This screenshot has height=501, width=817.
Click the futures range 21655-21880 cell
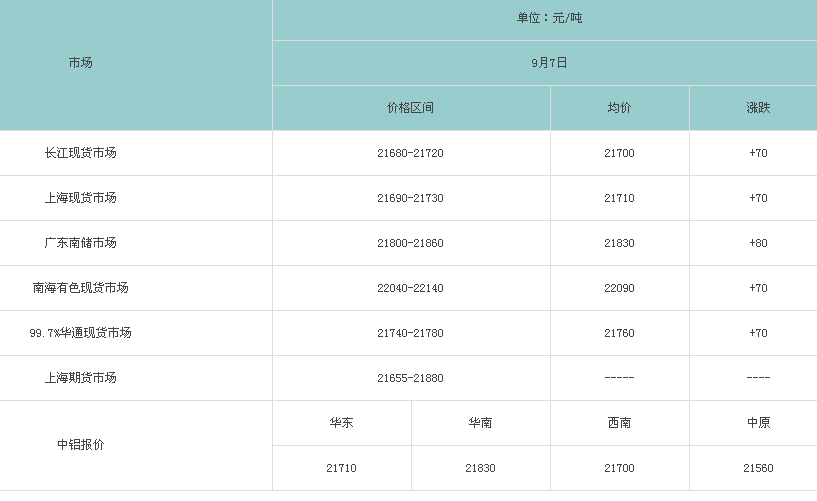tap(410, 378)
